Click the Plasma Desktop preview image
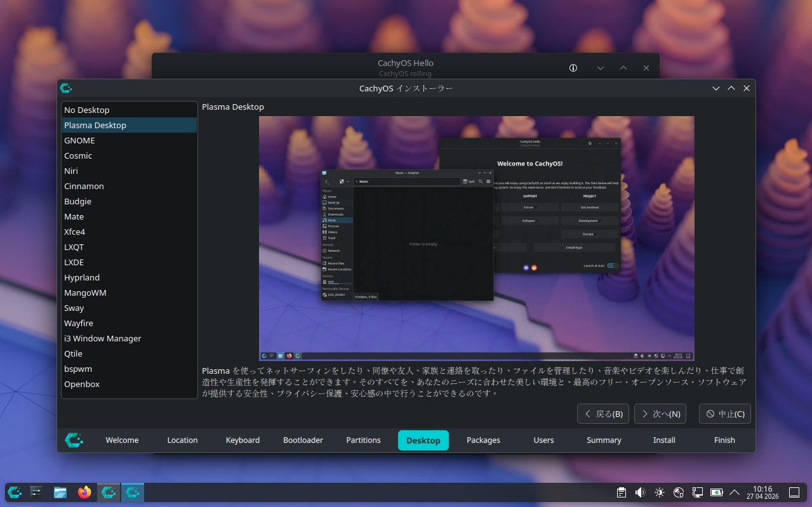Screen dimensions: 812x507 tap(476, 238)
